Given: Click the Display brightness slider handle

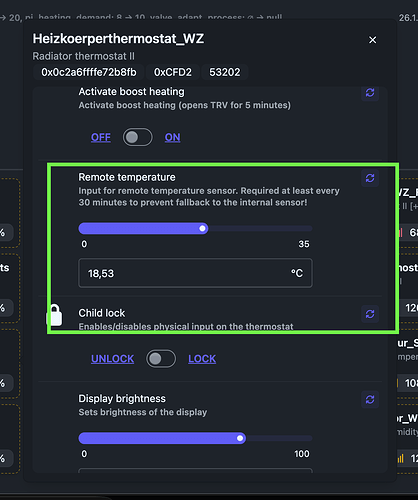Looking at the screenshot, I should (240, 438).
